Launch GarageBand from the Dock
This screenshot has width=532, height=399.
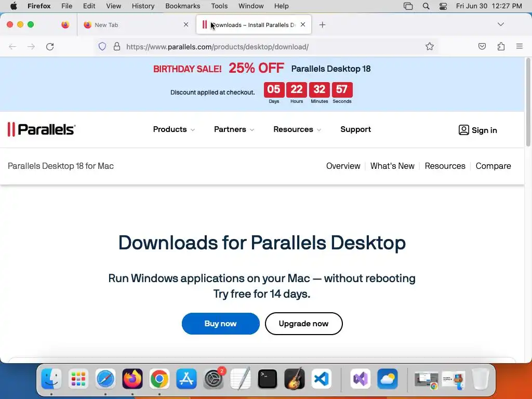click(295, 379)
